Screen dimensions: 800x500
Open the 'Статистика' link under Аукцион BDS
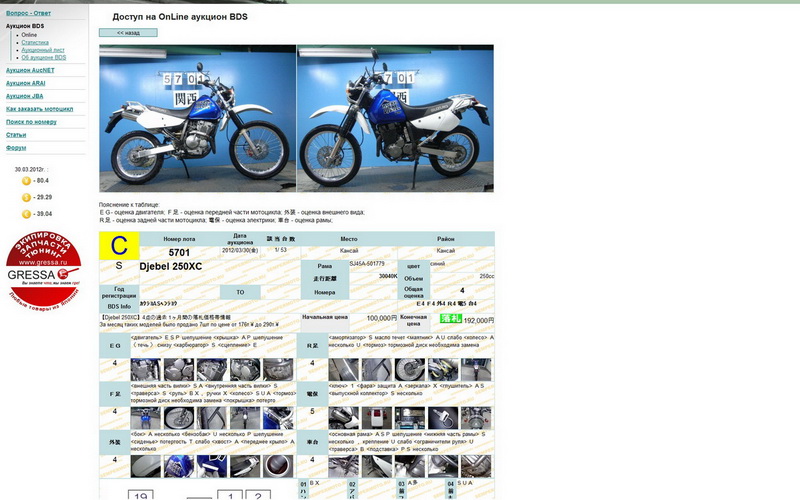tap(35, 42)
